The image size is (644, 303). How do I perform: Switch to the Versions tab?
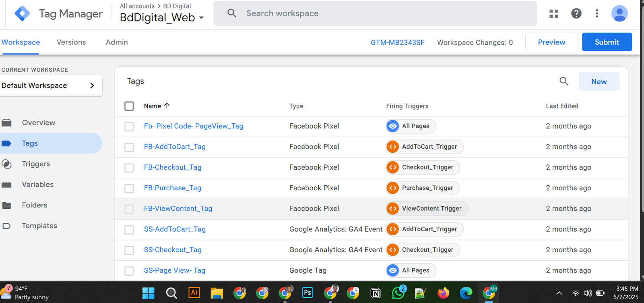71,42
